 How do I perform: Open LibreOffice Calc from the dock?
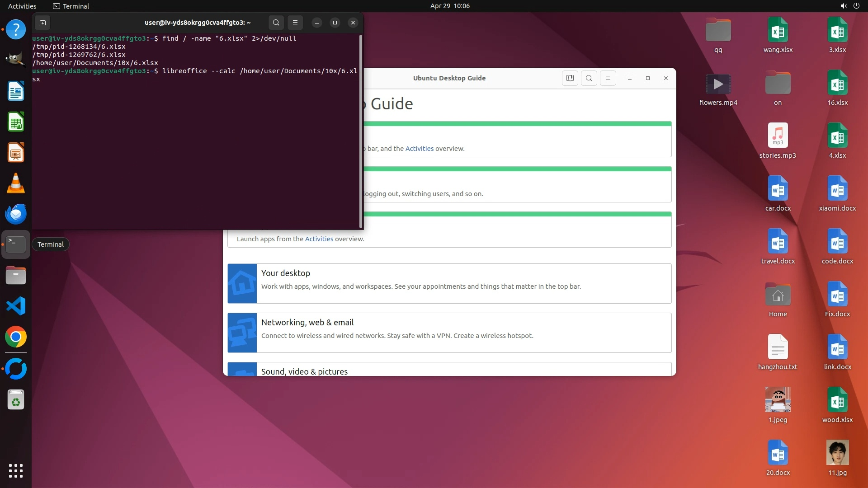click(x=16, y=122)
